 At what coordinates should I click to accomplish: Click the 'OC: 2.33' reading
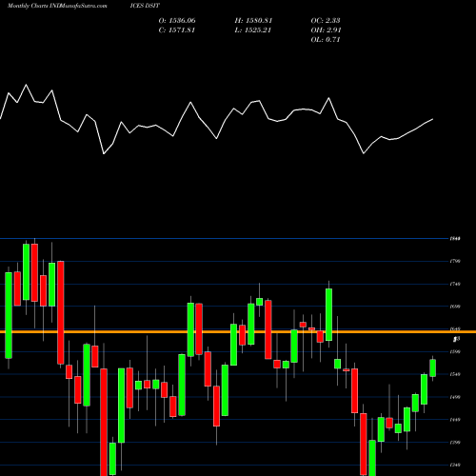point(326,21)
